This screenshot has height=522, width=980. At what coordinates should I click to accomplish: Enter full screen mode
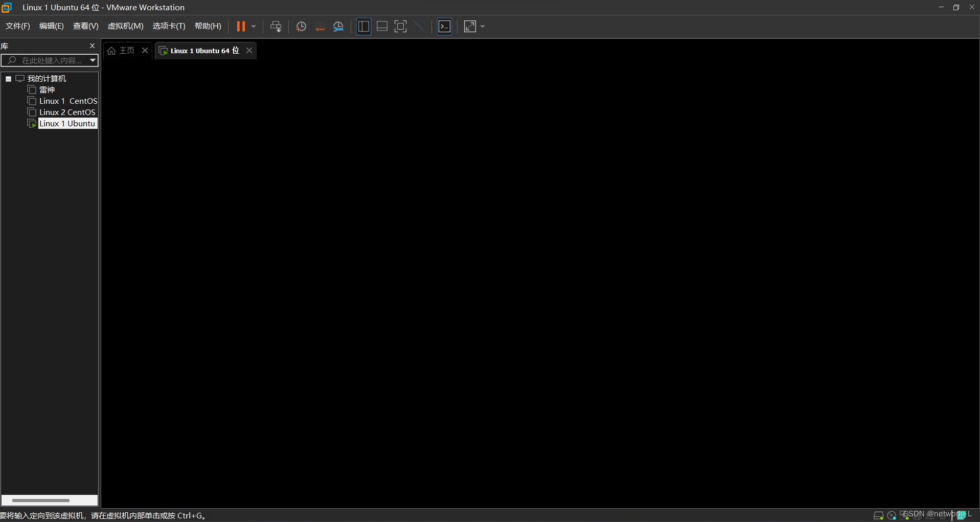[x=400, y=26]
